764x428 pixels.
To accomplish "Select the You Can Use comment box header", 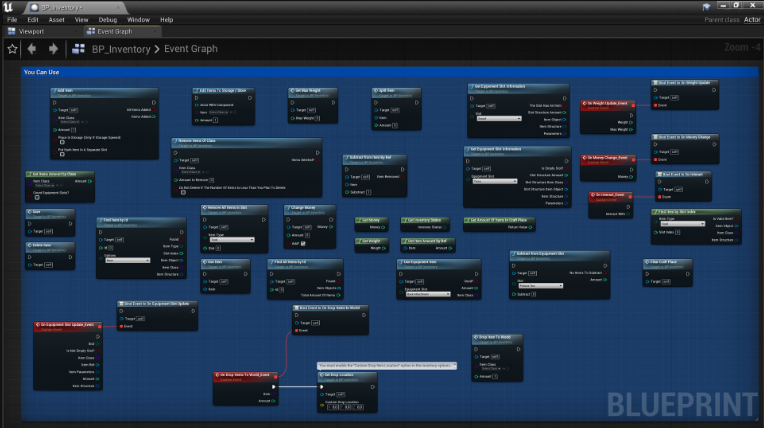I will coord(390,72).
